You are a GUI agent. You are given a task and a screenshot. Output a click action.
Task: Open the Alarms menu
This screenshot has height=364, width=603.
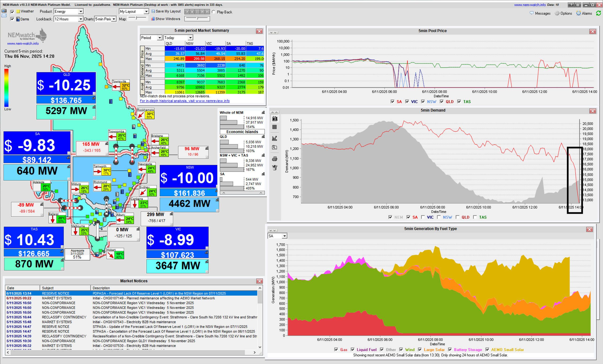[584, 13]
